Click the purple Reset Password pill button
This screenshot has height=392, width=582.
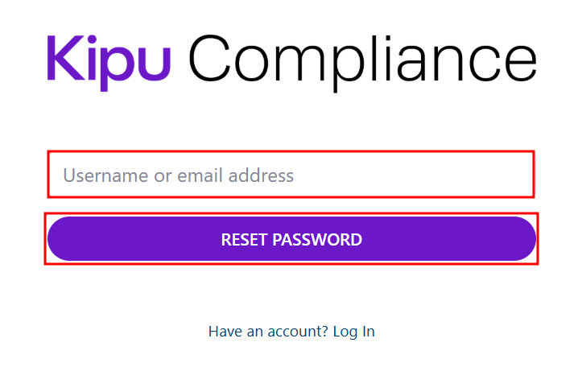tap(291, 239)
